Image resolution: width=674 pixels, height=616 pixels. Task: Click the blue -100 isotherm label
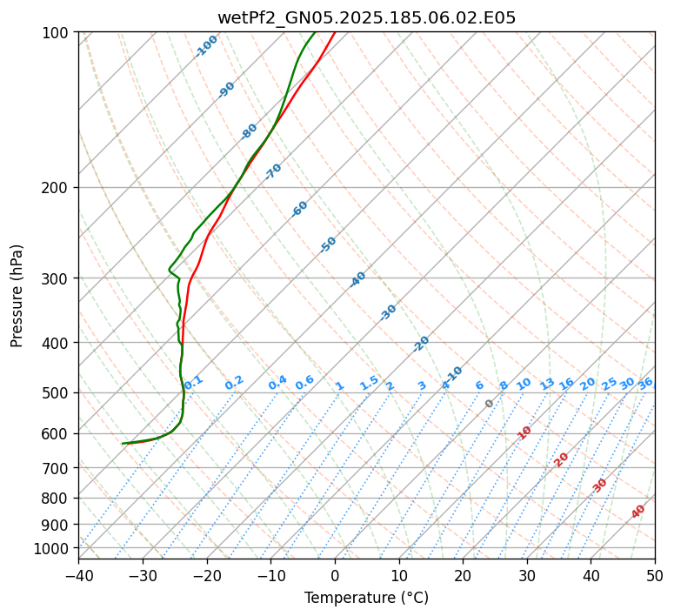coord(206,46)
